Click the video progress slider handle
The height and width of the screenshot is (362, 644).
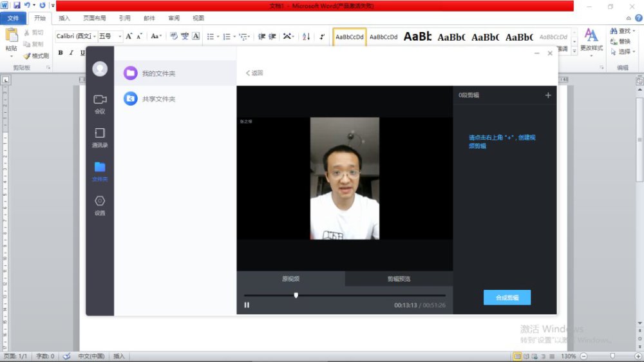[x=296, y=295]
